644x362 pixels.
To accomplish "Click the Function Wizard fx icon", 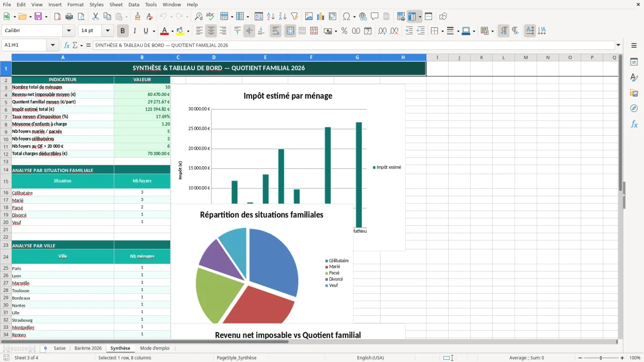I will click(67, 45).
